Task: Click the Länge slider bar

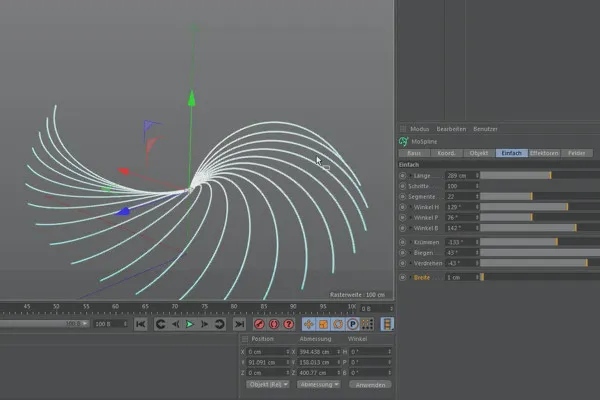Action: [x=540, y=176]
